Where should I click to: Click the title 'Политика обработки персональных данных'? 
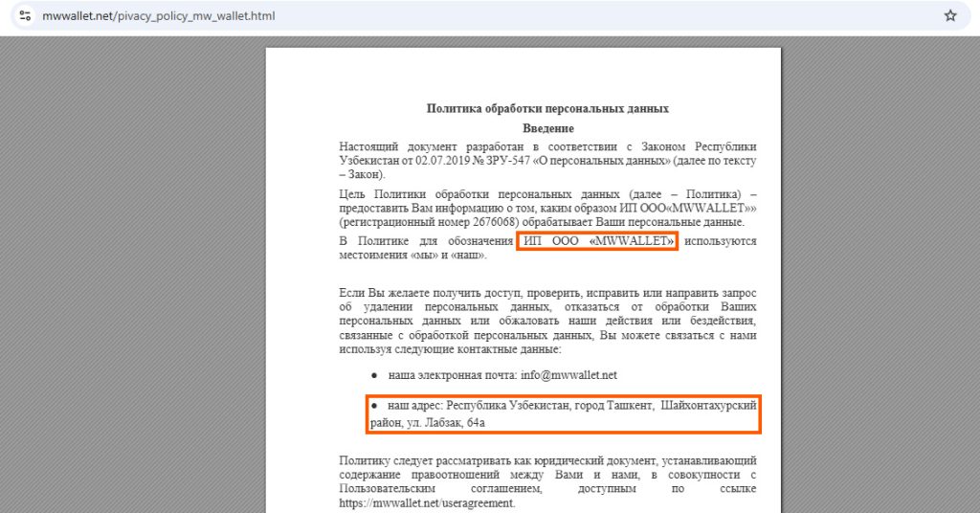coord(547,108)
